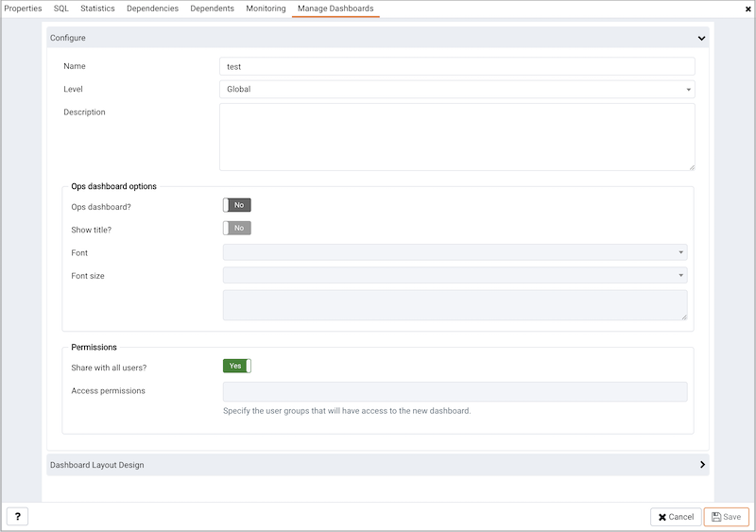Image resolution: width=756 pixels, height=532 pixels.
Task: Click the Cancel button
Action: (x=676, y=517)
